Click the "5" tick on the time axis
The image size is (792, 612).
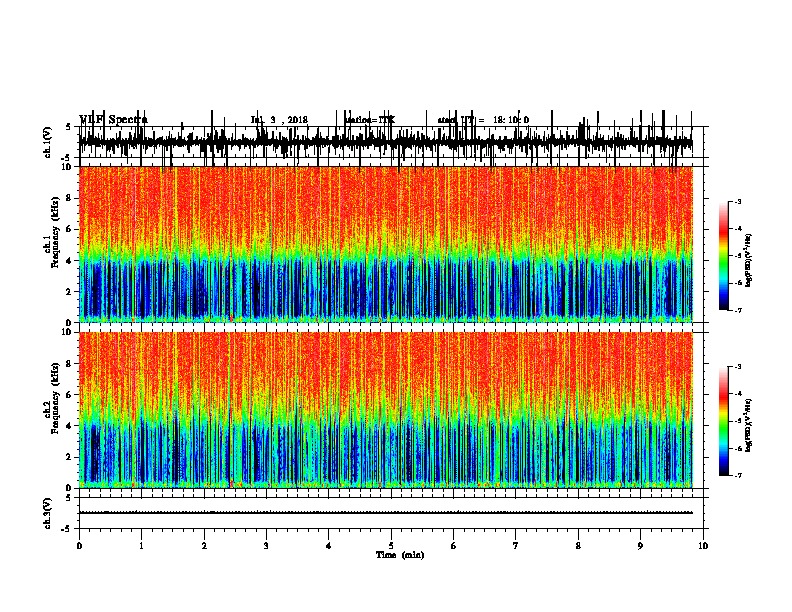pos(391,546)
